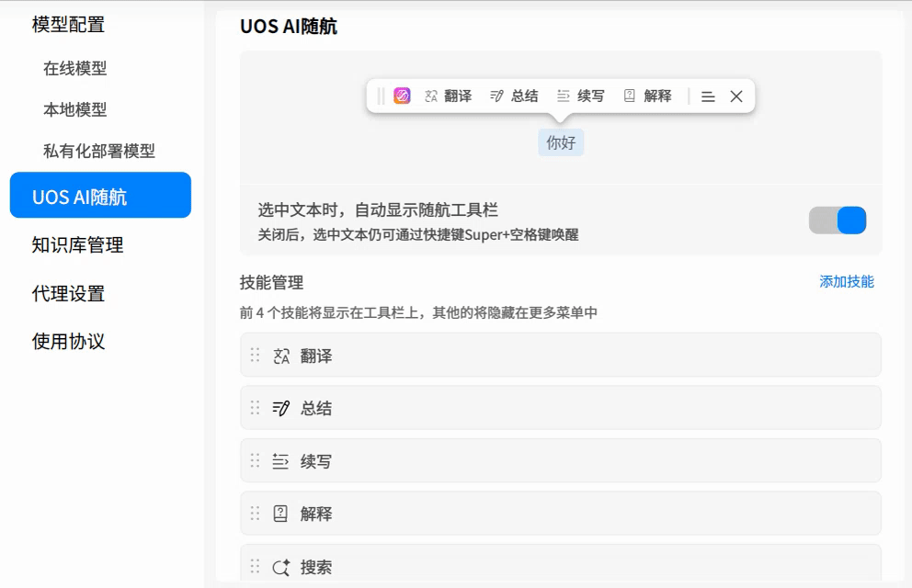Click the drag grip of preview toolbar
The image size is (912, 588).
pos(381,96)
